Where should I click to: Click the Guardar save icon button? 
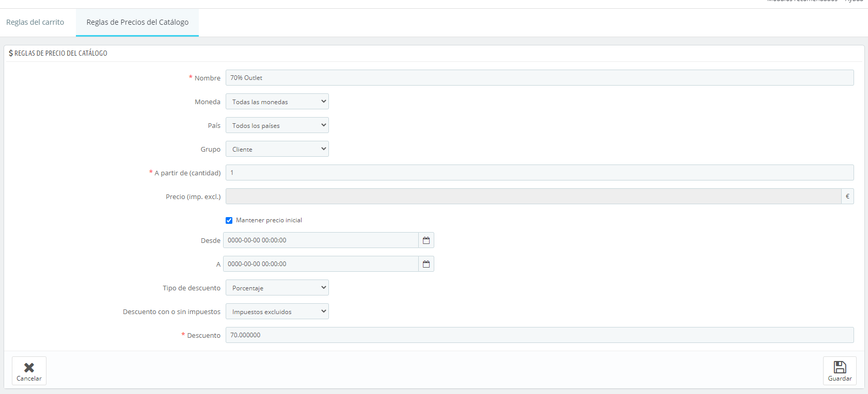tap(840, 371)
